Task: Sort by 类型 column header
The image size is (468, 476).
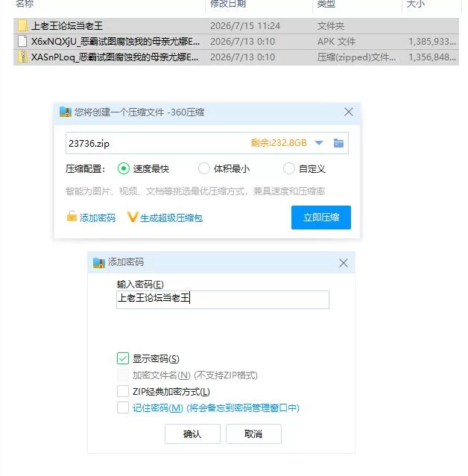Action: click(x=326, y=4)
